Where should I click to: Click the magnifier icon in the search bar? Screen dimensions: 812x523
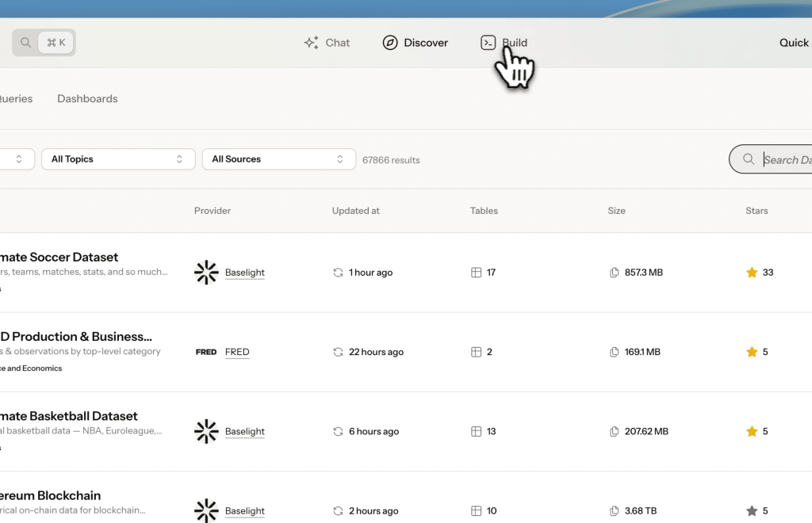(x=749, y=159)
